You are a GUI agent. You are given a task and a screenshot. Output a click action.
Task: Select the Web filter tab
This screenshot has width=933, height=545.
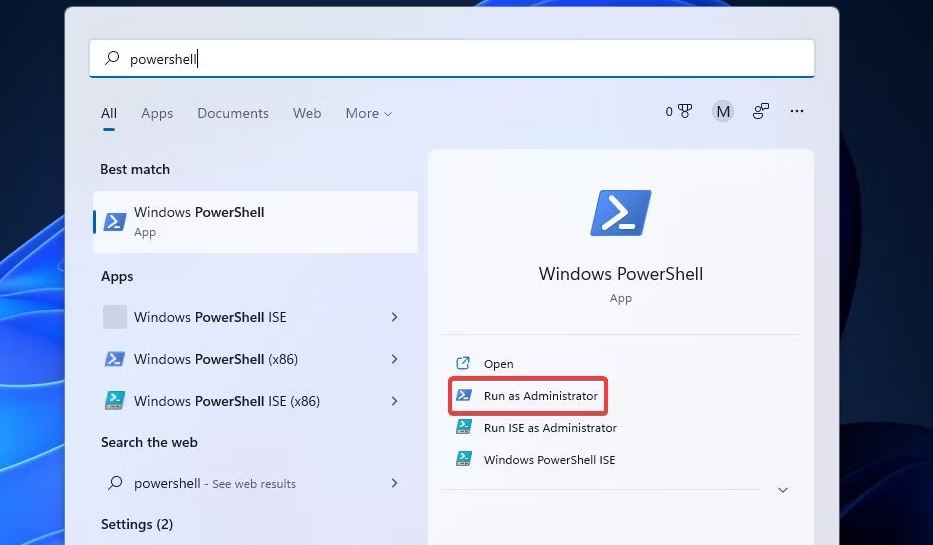click(x=307, y=114)
